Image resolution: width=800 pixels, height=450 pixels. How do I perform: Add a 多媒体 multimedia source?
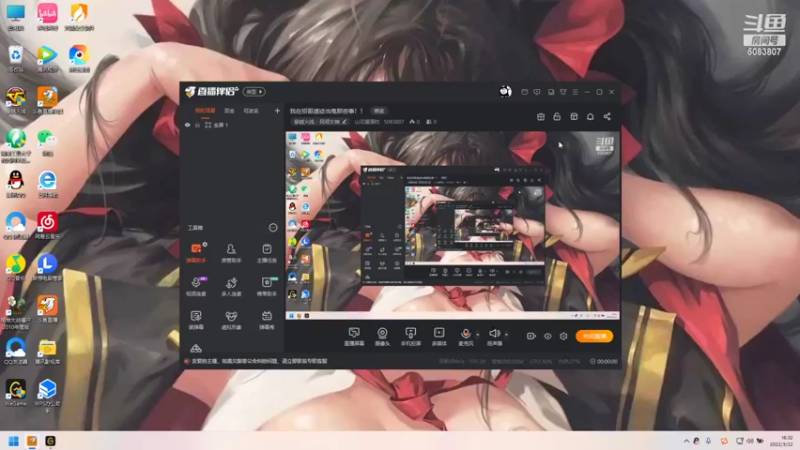tap(439, 337)
